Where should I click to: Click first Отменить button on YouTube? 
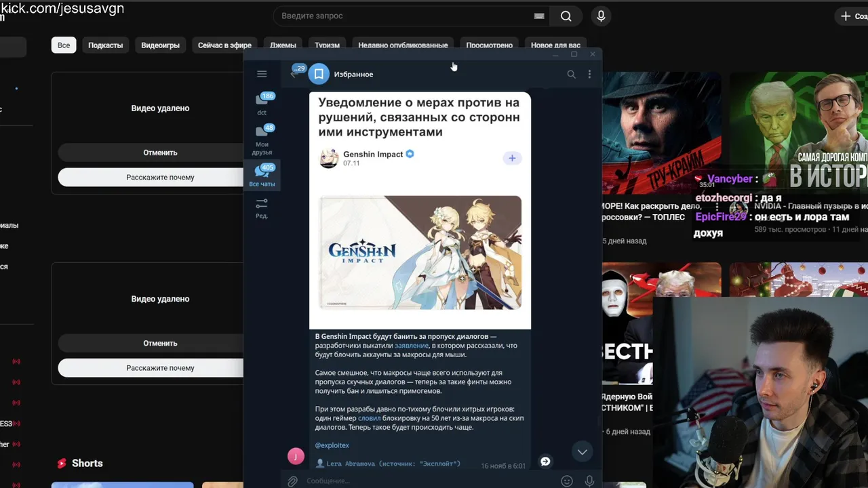pyautogui.click(x=160, y=152)
